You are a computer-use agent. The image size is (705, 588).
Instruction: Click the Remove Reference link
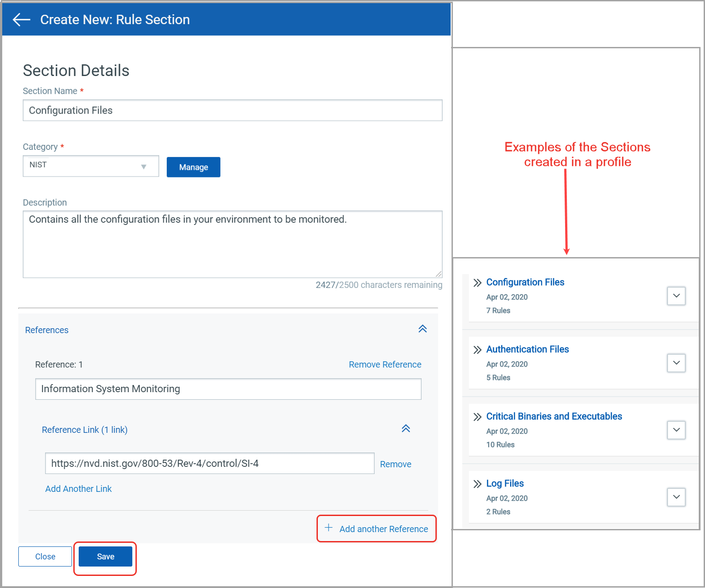(x=385, y=364)
